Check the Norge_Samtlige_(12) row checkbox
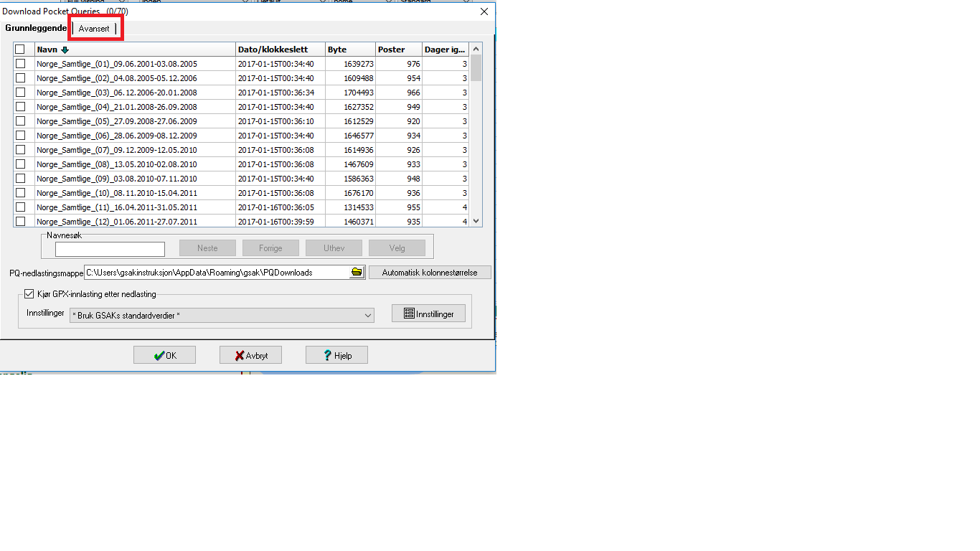The height and width of the screenshot is (551, 980). [x=20, y=222]
